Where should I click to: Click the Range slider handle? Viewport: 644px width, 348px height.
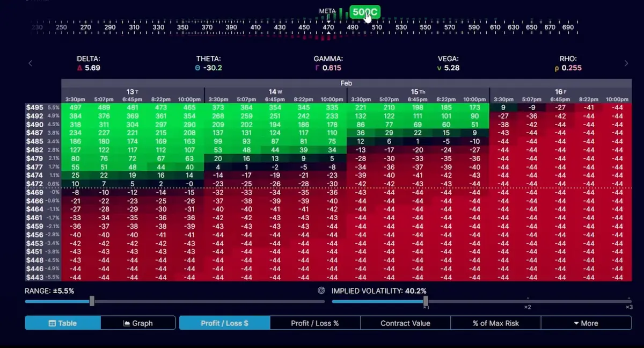[92, 301]
